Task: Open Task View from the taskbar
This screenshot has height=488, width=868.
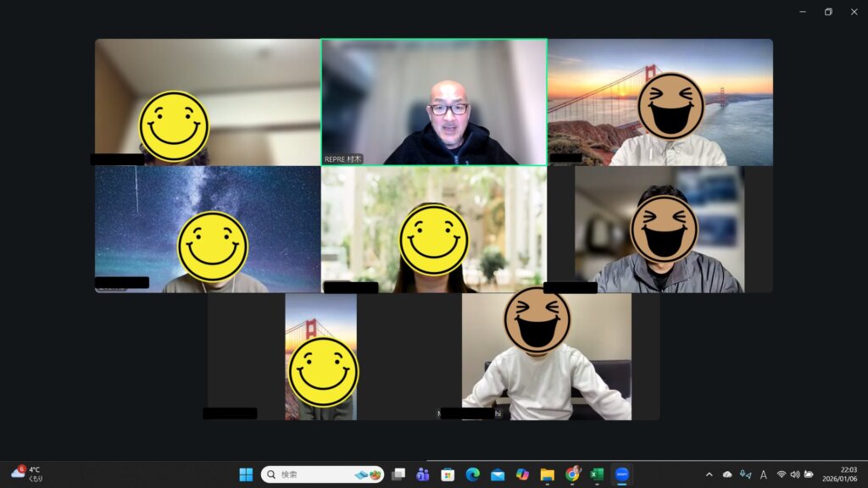Action: [x=398, y=474]
